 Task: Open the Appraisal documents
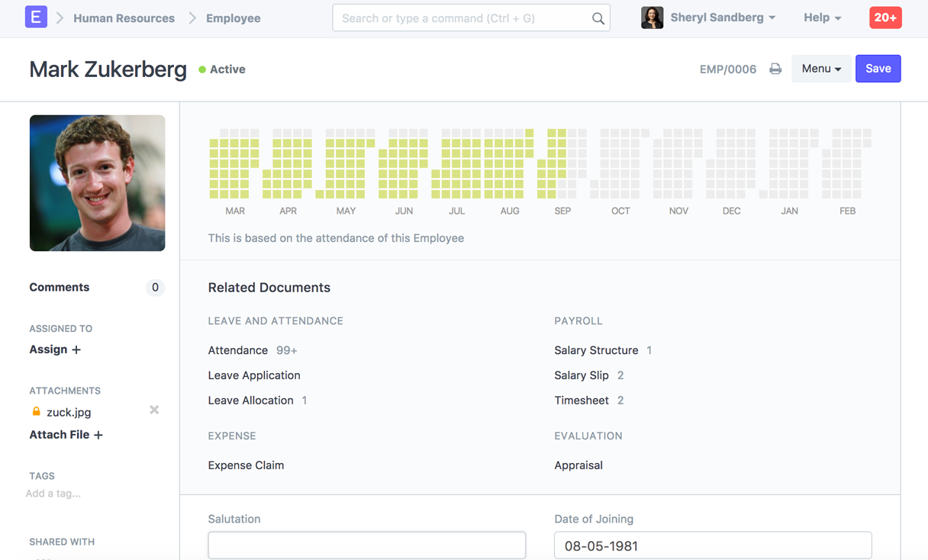point(578,465)
